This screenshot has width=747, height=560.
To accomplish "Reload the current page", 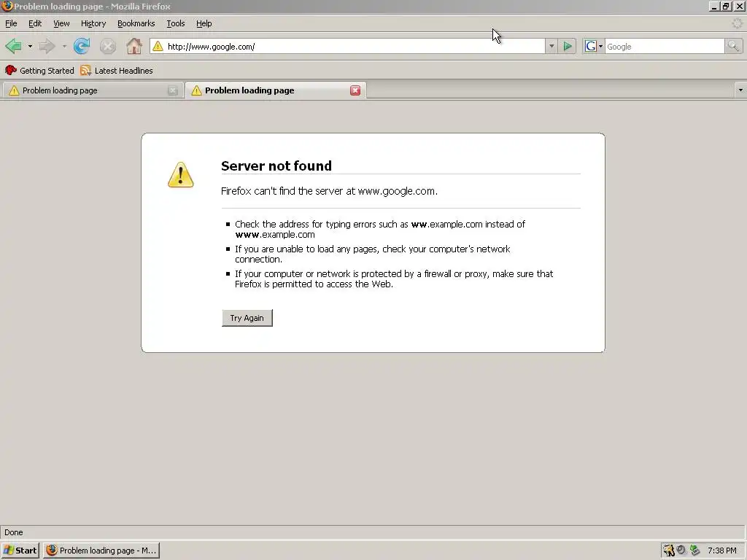I will tap(82, 46).
